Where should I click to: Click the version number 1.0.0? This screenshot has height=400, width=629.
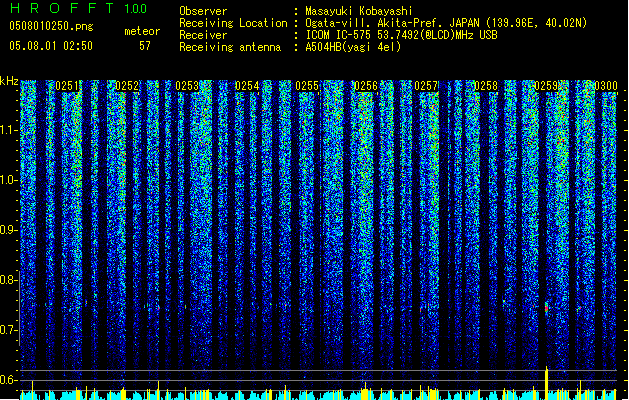pos(136,9)
